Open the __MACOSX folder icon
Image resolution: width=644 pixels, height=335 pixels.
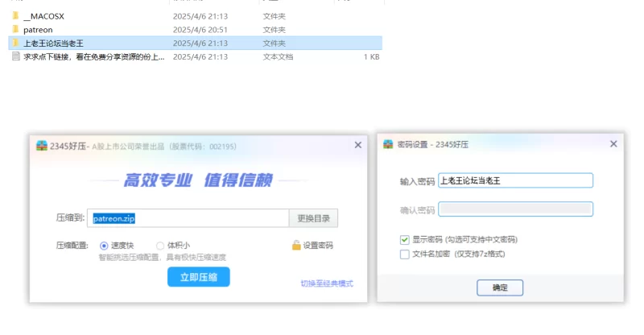click(x=15, y=15)
